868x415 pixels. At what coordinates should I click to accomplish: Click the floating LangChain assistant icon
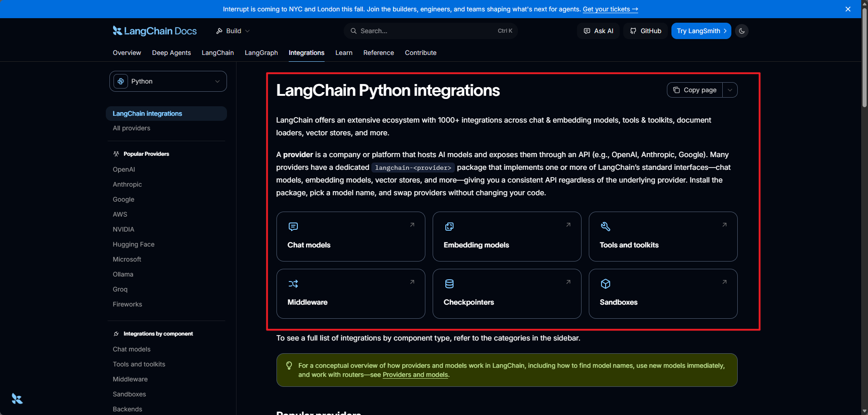coord(17,399)
